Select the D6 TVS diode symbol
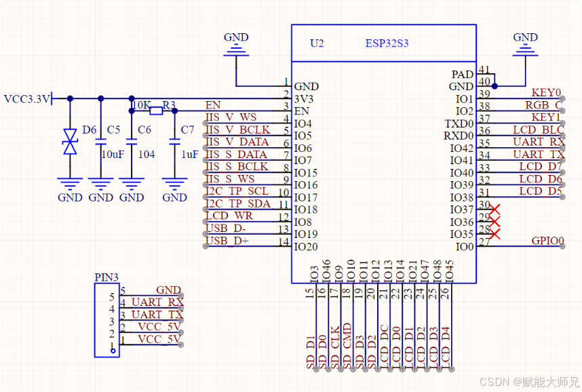 70,142
